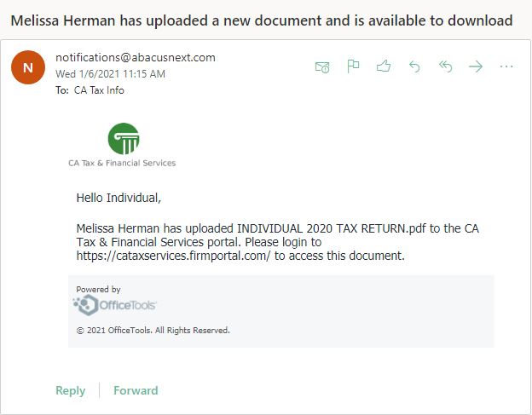Click the 2021 OfficeTools copyright text
Screen dimensions: 532x415
(x=153, y=331)
